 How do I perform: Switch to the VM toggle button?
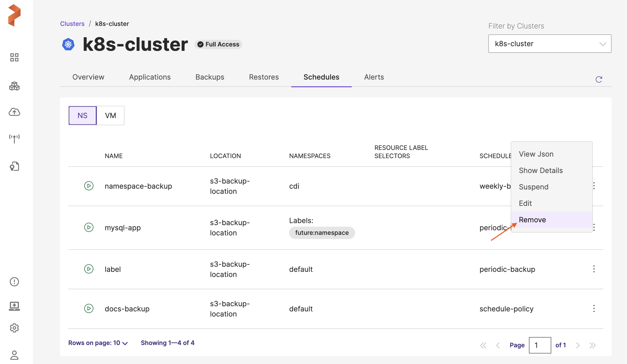110,116
